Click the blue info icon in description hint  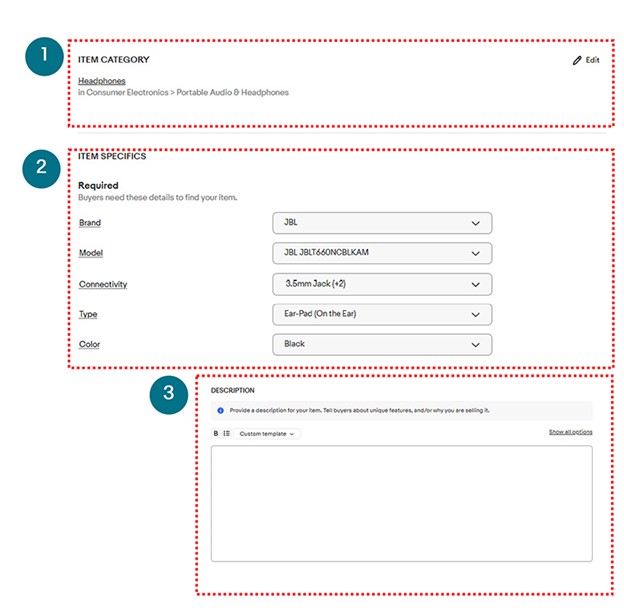[220, 410]
